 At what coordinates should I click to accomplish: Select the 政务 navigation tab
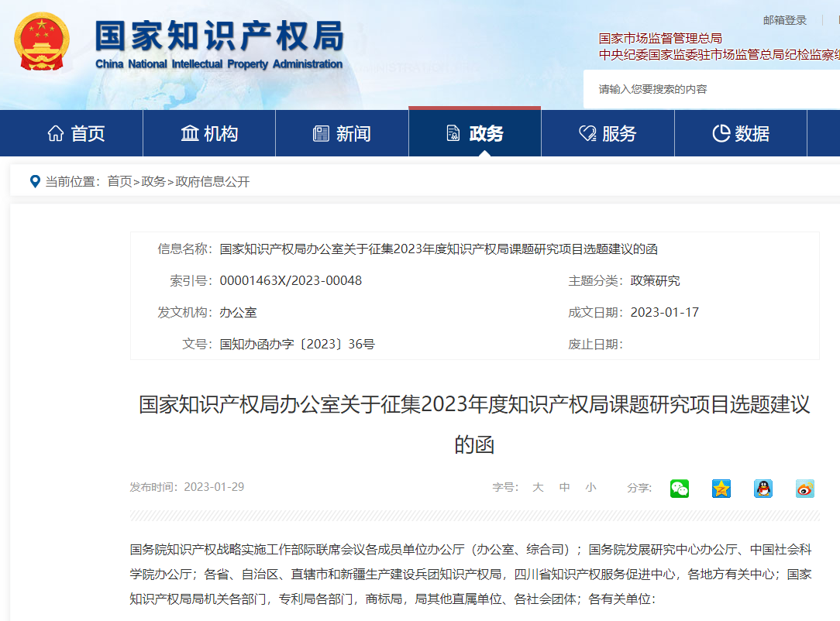click(475, 134)
